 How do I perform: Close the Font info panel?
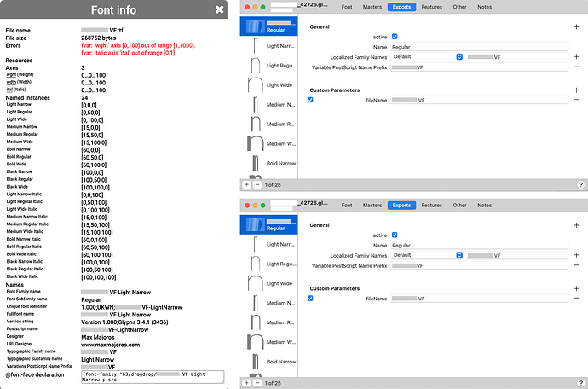point(220,9)
